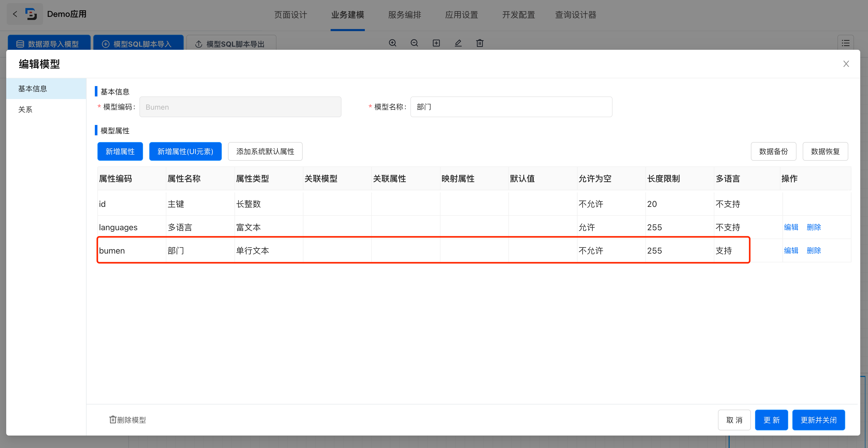This screenshot has width=868, height=448.
Task: Select 关系 in the left sidebar
Action: [x=46, y=110]
